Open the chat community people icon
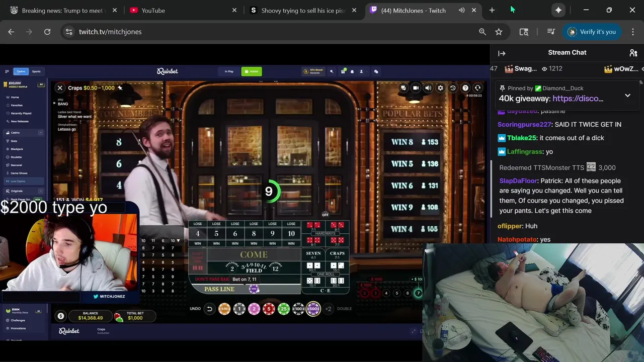Screen dimensions: 644x362 point(633,53)
